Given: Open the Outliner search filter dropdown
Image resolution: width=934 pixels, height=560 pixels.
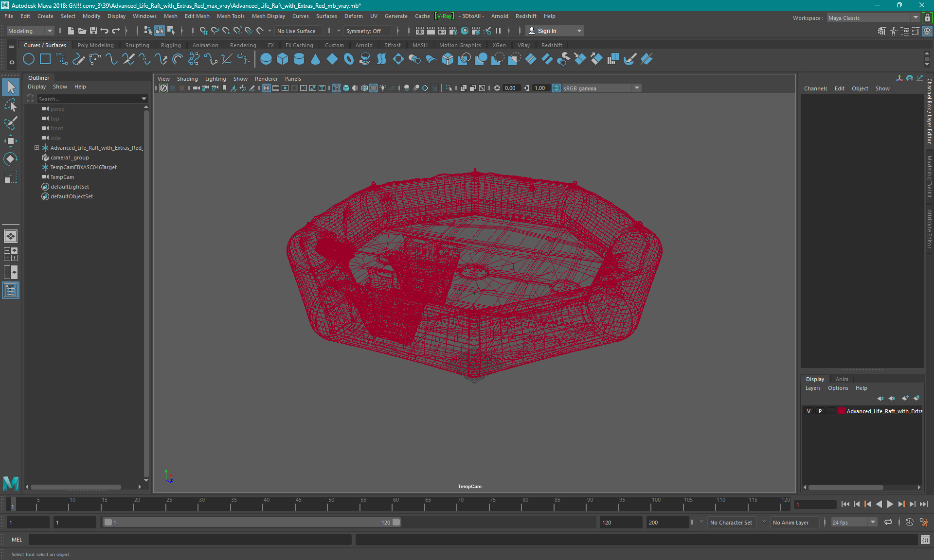Looking at the screenshot, I should pos(144,99).
